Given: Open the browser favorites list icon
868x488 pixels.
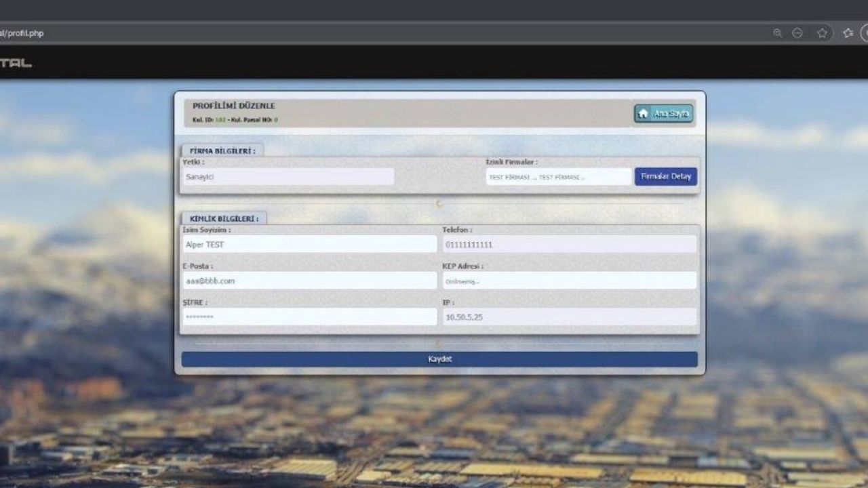Looking at the screenshot, I should coord(848,33).
